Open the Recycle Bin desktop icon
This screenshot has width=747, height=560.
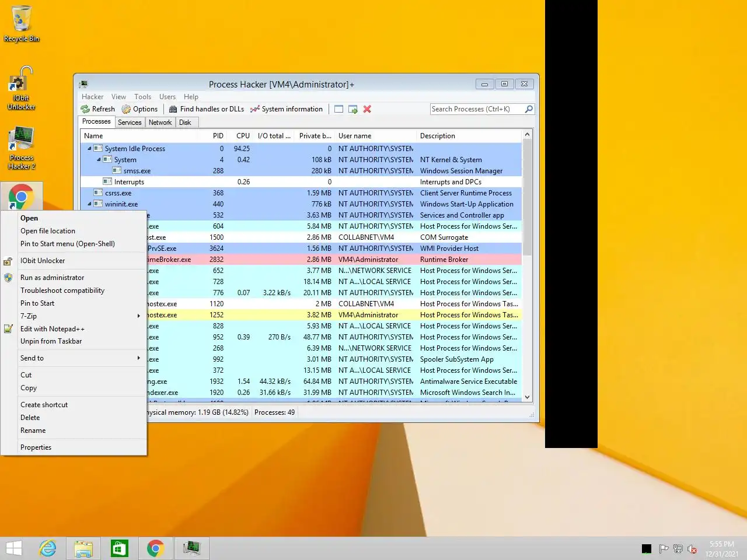click(x=22, y=24)
